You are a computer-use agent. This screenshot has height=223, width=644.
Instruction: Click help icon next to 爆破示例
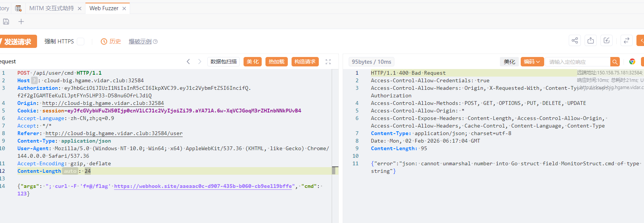click(155, 42)
